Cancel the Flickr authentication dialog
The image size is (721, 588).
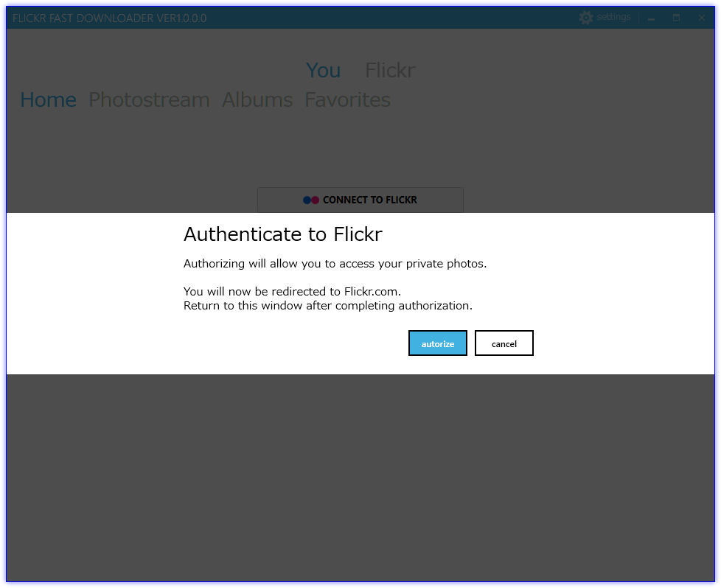[x=504, y=343]
